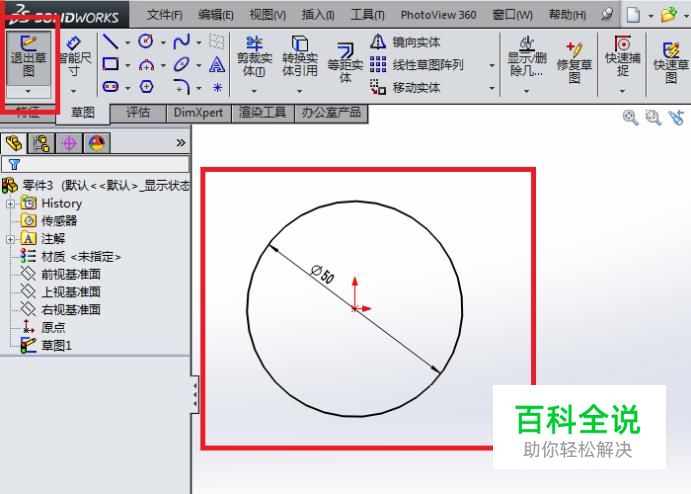This screenshot has width=691, height=494.
Task: Click the Previous View icon
Action: point(676,118)
